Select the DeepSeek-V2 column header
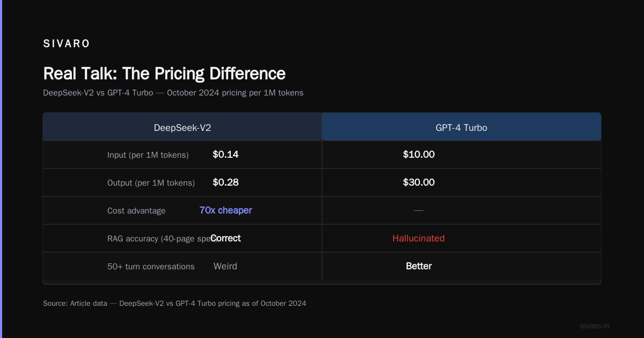 click(182, 128)
